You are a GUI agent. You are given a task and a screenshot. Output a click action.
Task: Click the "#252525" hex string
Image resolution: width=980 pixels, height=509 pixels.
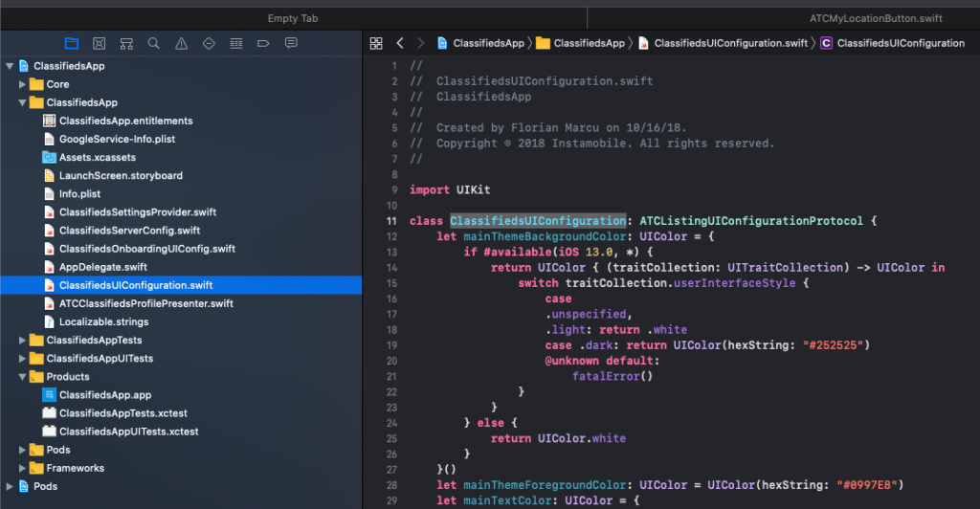834,344
